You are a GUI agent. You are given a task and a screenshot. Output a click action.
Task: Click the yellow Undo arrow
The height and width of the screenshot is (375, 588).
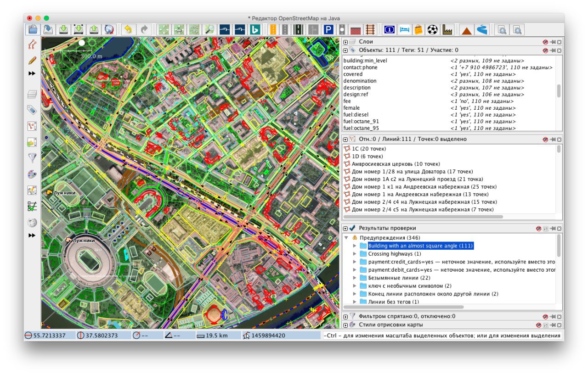(x=128, y=29)
